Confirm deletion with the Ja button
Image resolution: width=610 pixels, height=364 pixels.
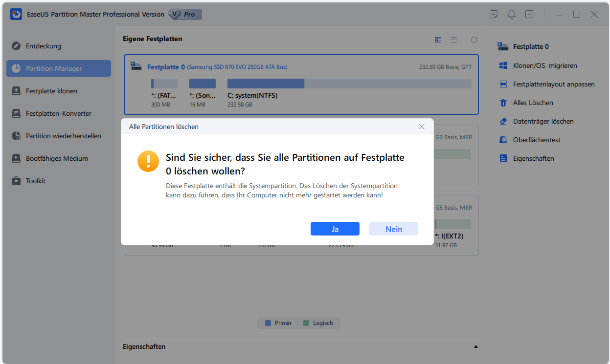[335, 229]
